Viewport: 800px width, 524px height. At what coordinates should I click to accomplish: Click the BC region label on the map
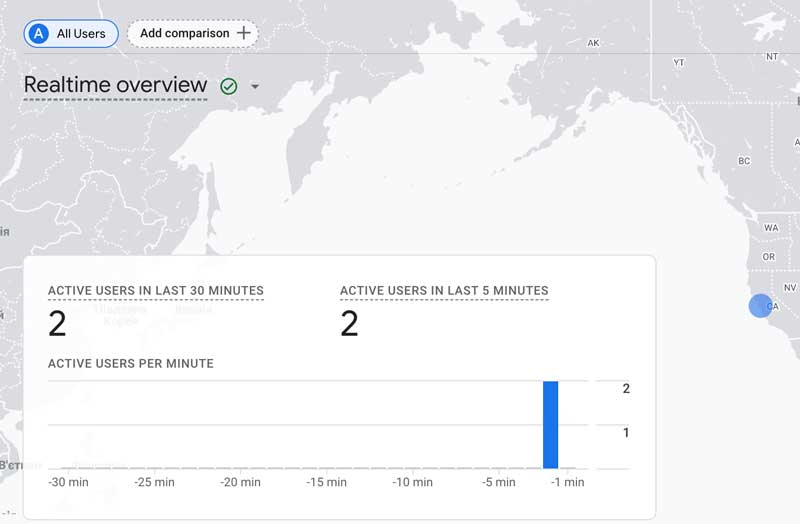pos(743,161)
